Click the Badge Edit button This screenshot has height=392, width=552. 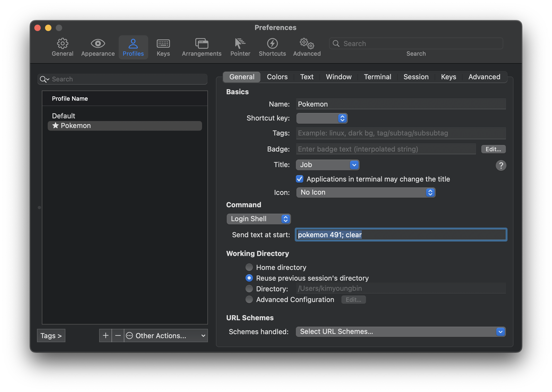493,149
